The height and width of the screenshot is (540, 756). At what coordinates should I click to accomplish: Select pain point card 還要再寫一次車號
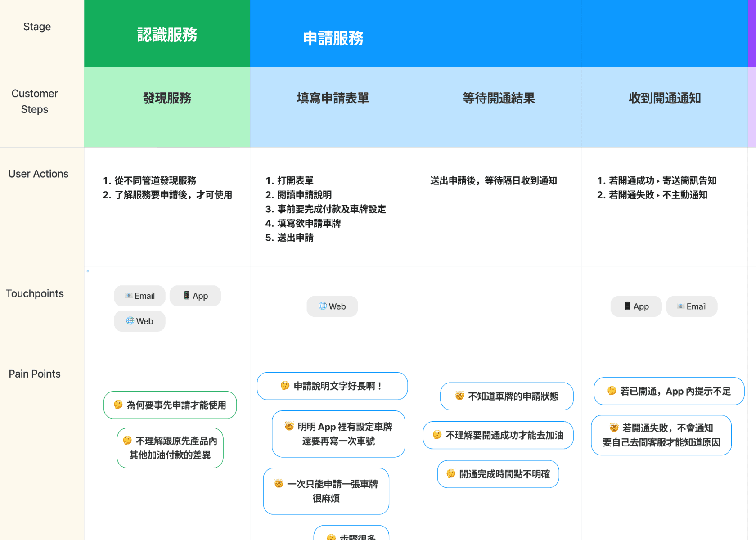point(338,434)
